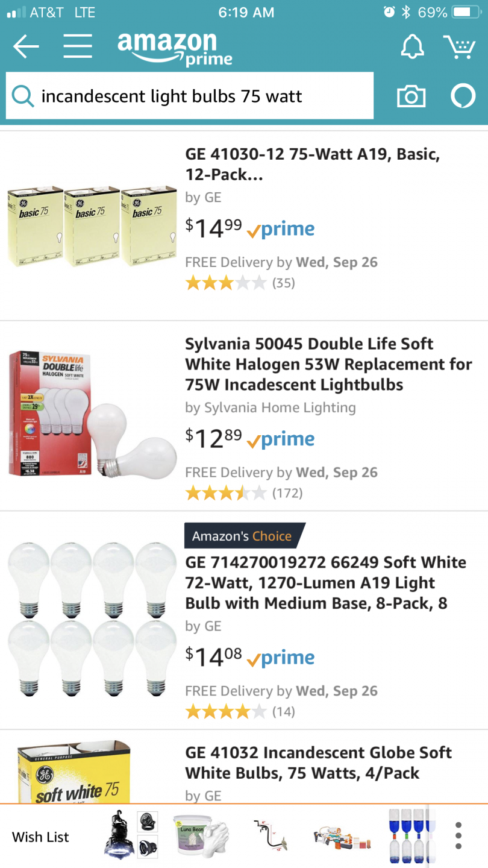Open the three-dot Wish List options

pos(458,836)
